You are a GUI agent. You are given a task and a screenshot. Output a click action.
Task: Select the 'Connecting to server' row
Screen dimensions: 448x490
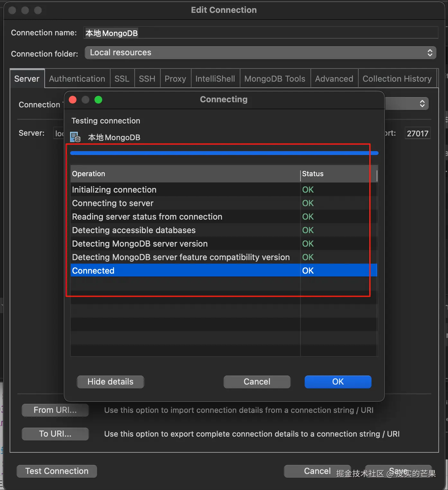224,203
